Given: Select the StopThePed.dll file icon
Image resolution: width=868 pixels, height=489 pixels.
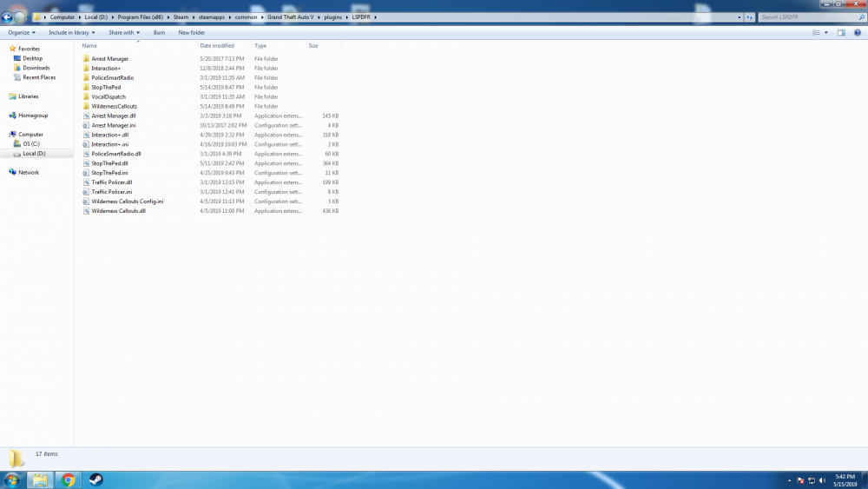Looking at the screenshot, I should [x=86, y=163].
